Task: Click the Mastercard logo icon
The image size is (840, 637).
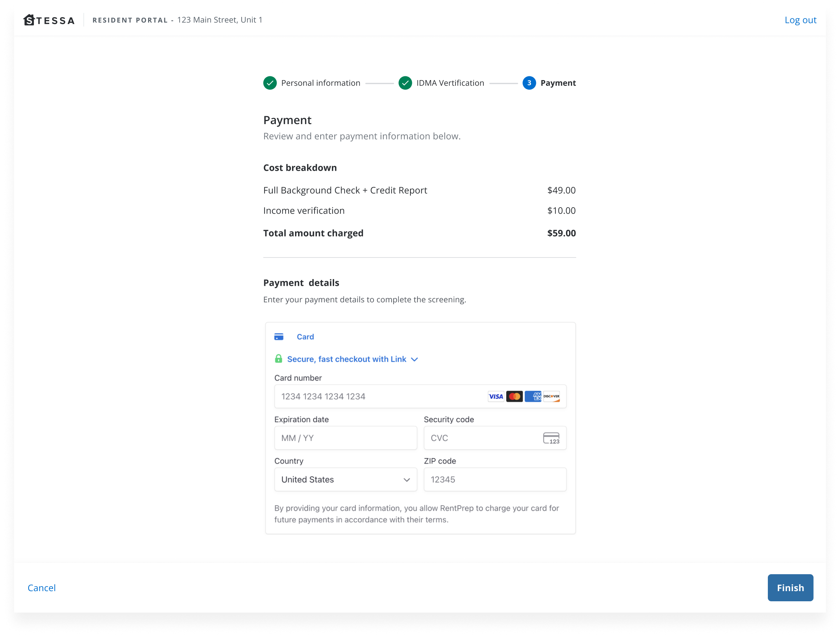Action: 514,397
